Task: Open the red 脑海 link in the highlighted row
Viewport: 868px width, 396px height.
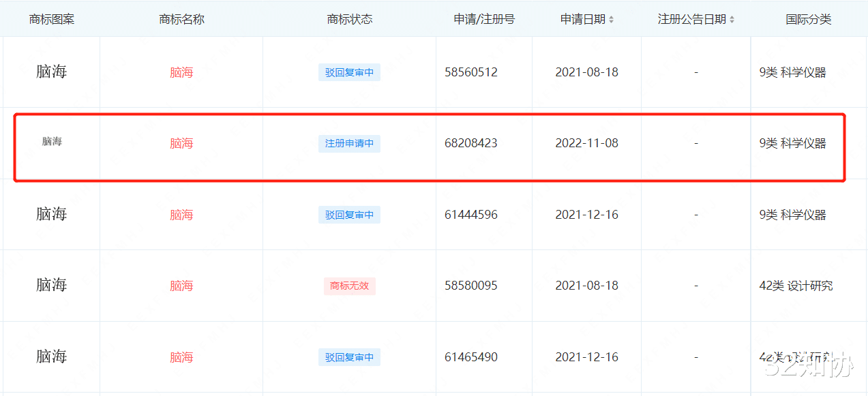Action: click(181, 143)
